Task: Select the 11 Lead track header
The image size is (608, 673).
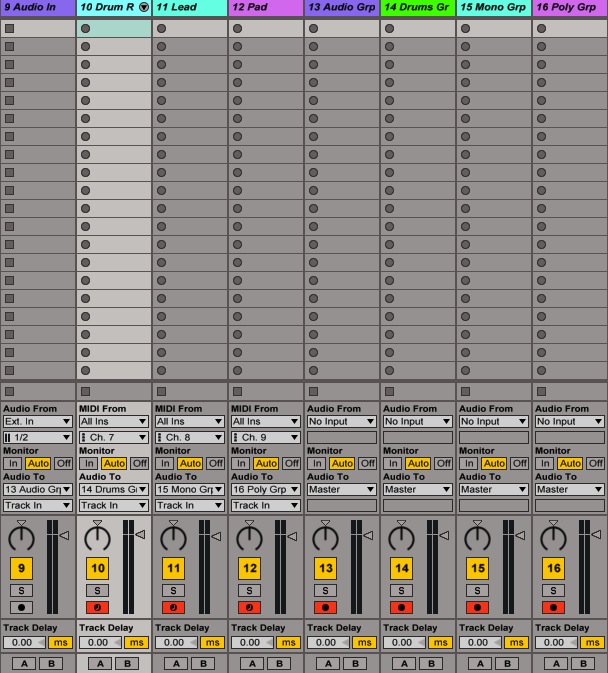Action: tap(190, 7)
